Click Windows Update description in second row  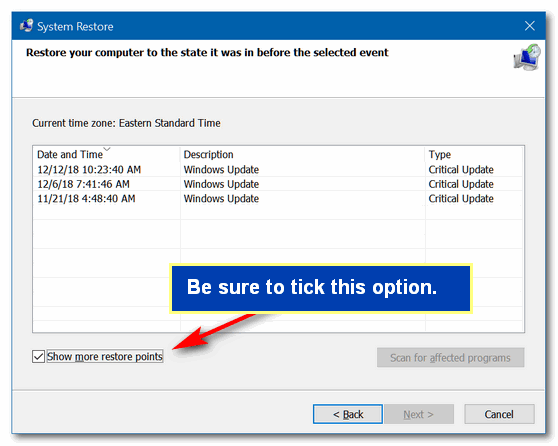(221, 184)
